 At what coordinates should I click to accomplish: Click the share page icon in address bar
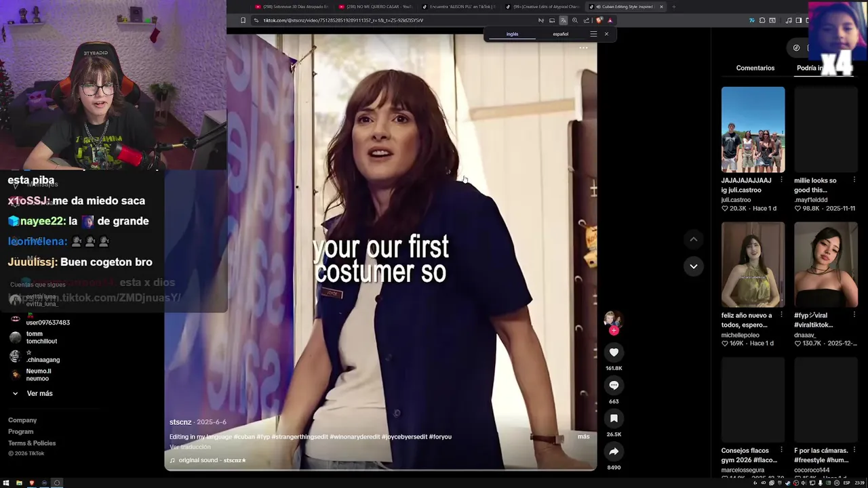tap(587, 20)
